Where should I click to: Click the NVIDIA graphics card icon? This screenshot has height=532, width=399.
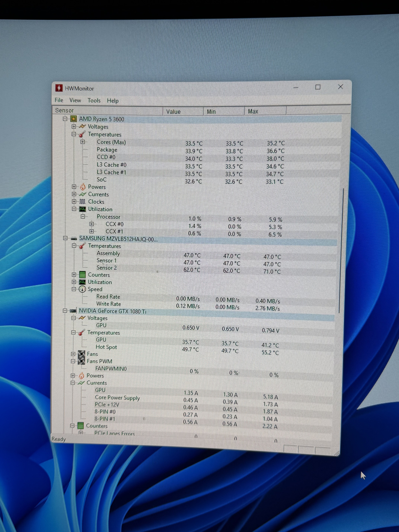point(73,311)
